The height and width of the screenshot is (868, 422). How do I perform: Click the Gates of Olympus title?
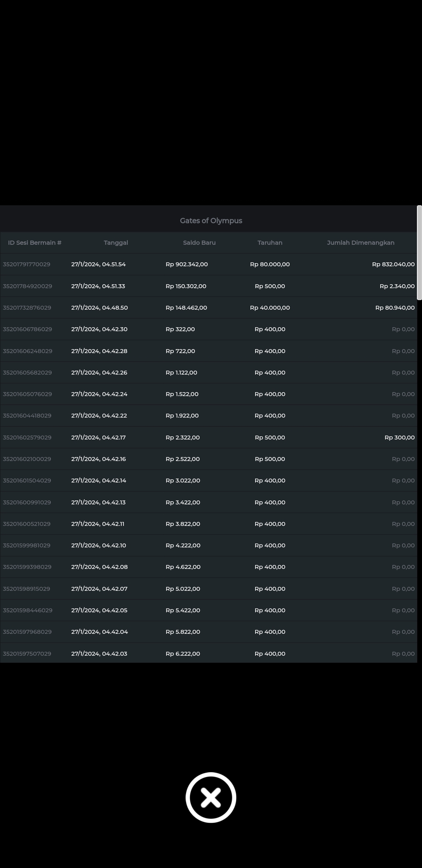tap(211, 221)
